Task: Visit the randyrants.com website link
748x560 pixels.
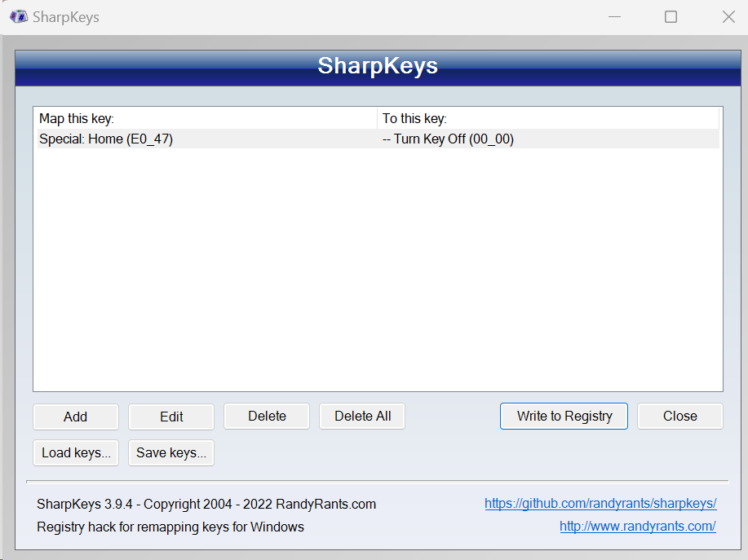Action: click(637, 526)
